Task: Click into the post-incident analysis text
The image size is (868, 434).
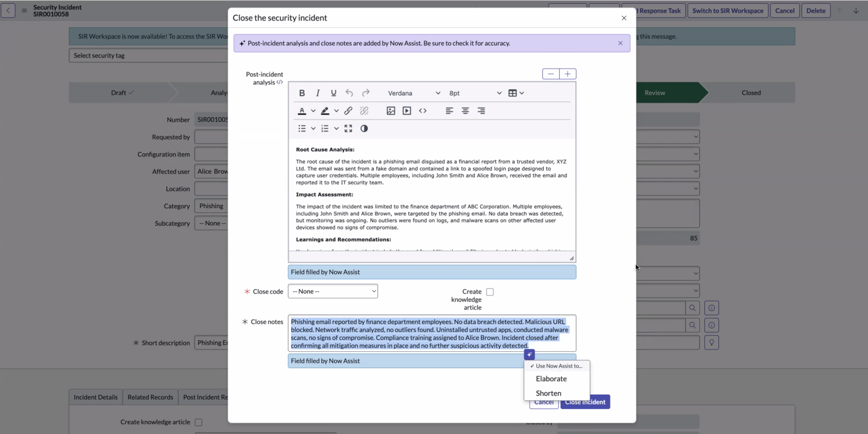Action: pos(432,195)
